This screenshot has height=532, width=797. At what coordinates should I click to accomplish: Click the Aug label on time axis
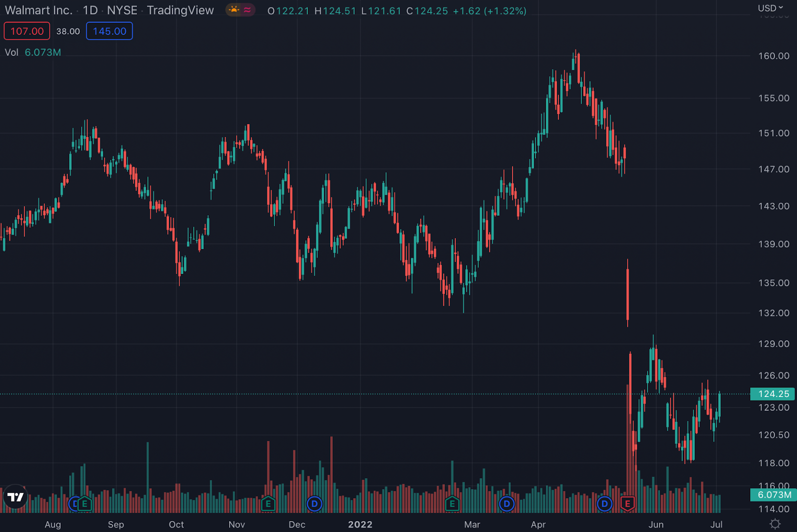tap(53, 525)
